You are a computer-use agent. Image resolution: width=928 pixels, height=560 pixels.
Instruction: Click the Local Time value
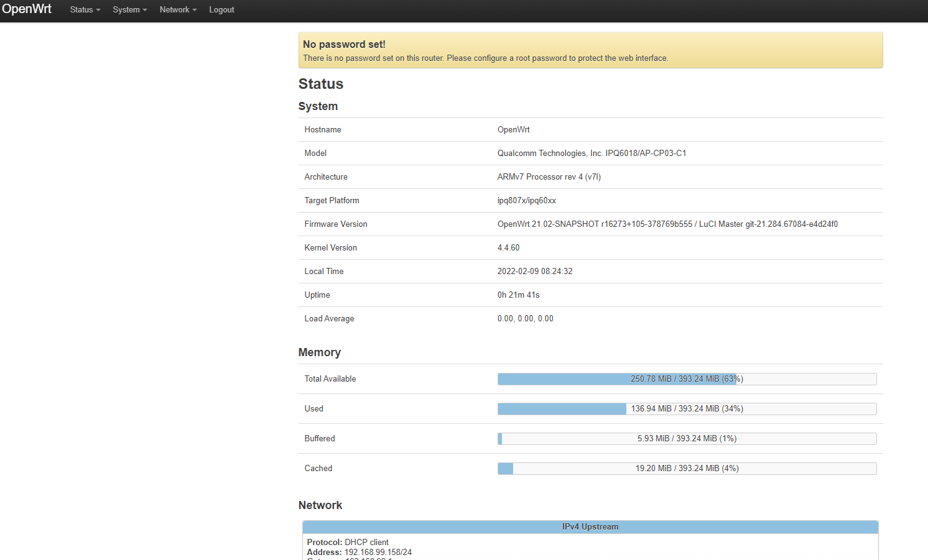tap(534, 272)
